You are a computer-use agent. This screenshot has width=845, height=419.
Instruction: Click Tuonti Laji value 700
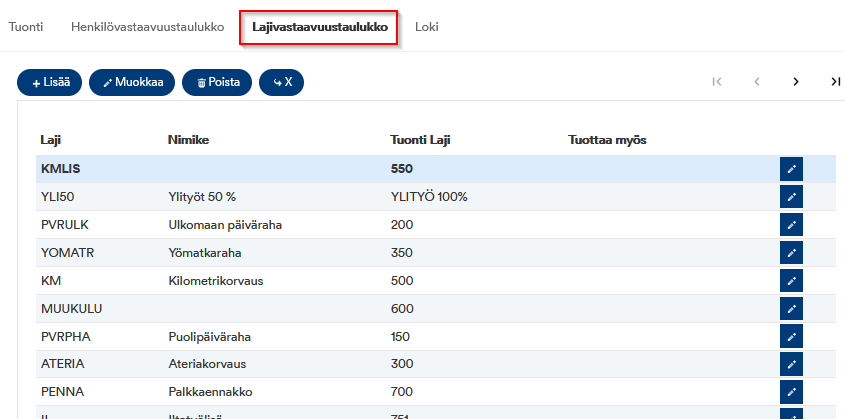click(402, 392)
